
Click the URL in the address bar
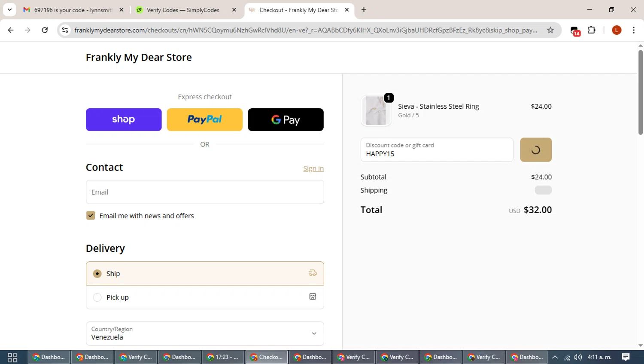point(306,30)
